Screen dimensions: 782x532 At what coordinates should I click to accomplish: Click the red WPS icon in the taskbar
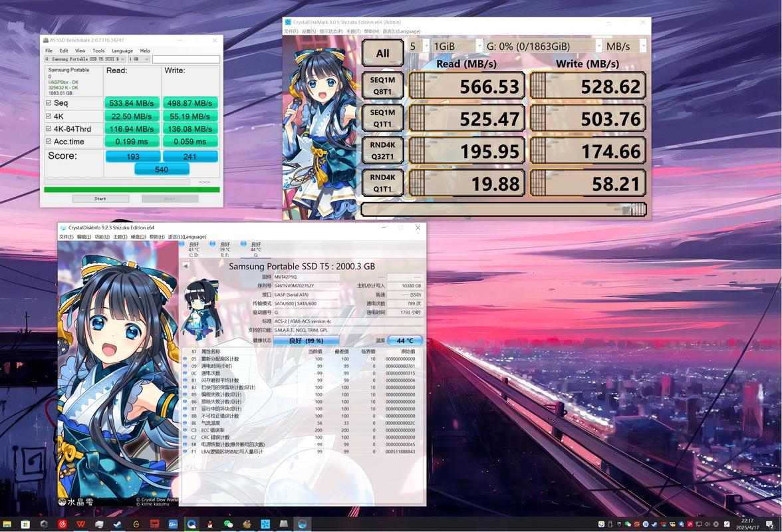pos(81,524)
